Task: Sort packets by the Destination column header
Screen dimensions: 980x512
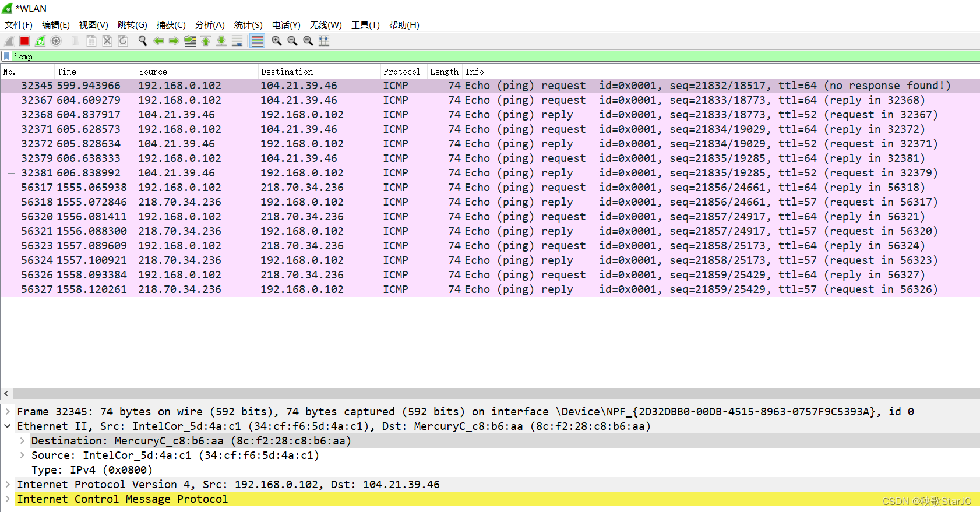Action: coord(319,72)
